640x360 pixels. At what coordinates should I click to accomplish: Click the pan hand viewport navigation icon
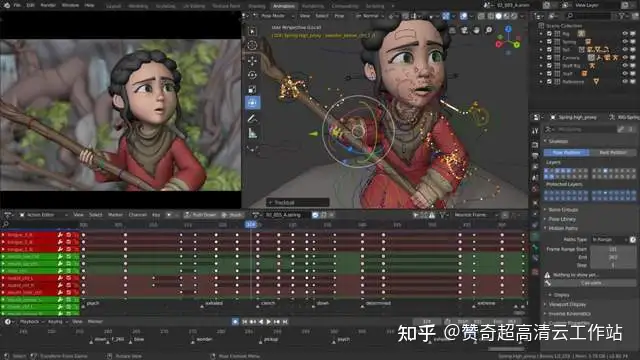[x=476, y=30]
